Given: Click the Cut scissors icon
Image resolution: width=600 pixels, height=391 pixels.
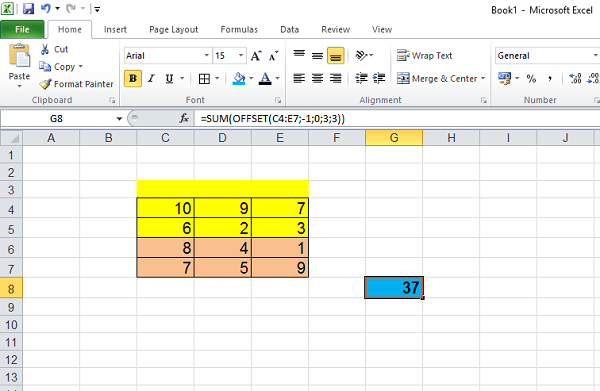Looking at the screenshot, I should pos(45,49).
